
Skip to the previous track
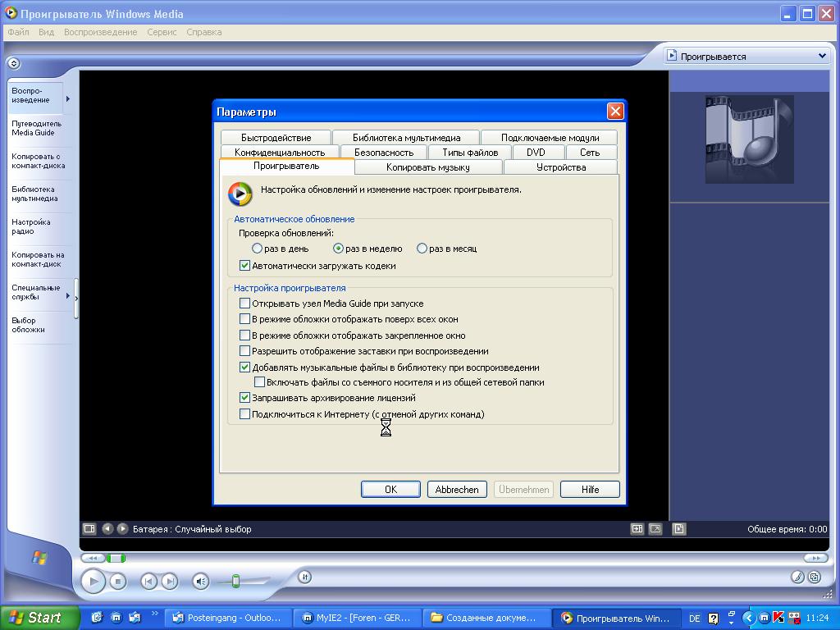point(148,582)
